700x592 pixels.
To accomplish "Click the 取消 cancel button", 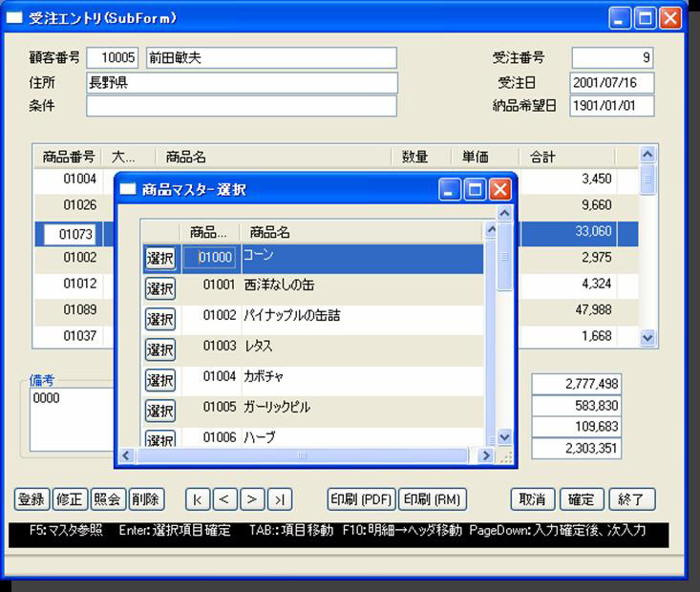I will click(x=533, y=499).
